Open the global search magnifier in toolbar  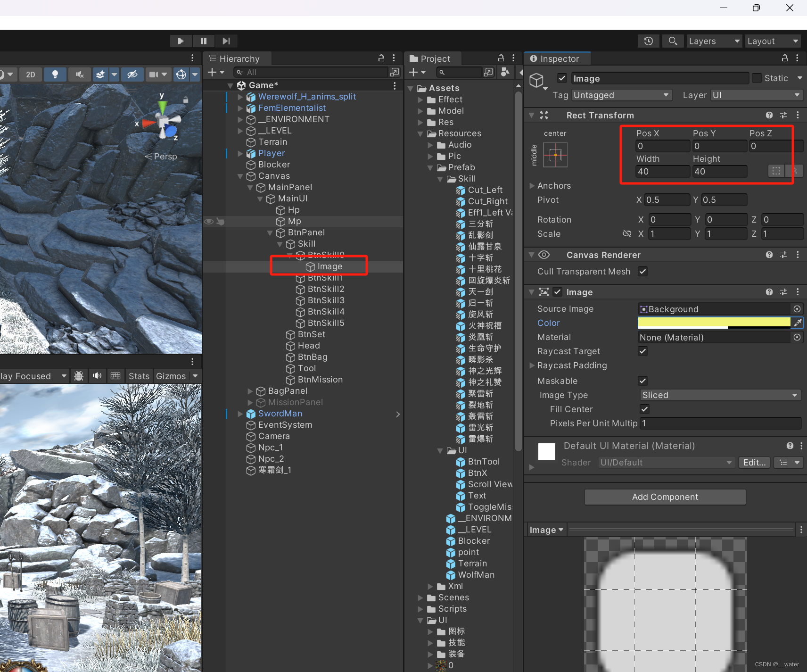pyautogui.click(x=673, y=41)
